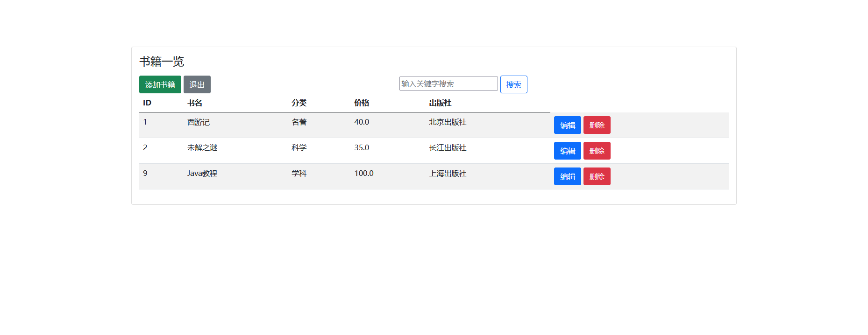868x335 pixels.
Task: Edit the 未解之谜 book row
Action: [567, 151]
